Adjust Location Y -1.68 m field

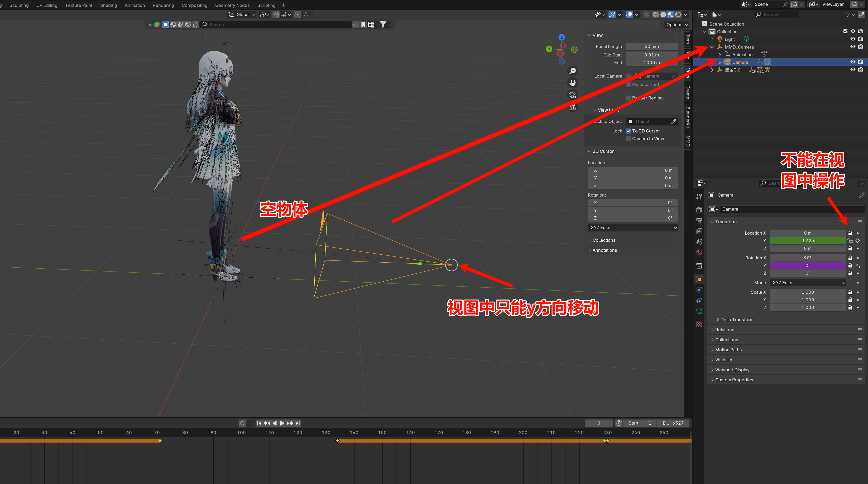pos(808,241)
